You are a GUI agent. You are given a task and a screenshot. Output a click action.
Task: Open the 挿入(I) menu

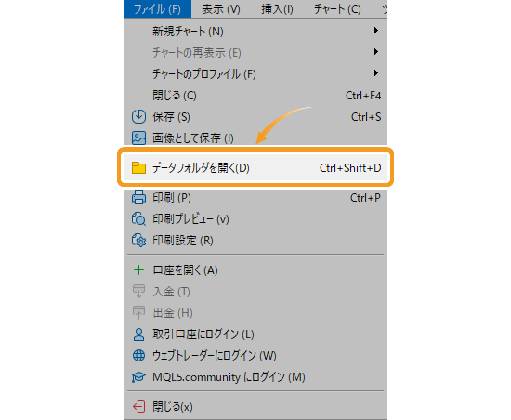pos(277,9)
